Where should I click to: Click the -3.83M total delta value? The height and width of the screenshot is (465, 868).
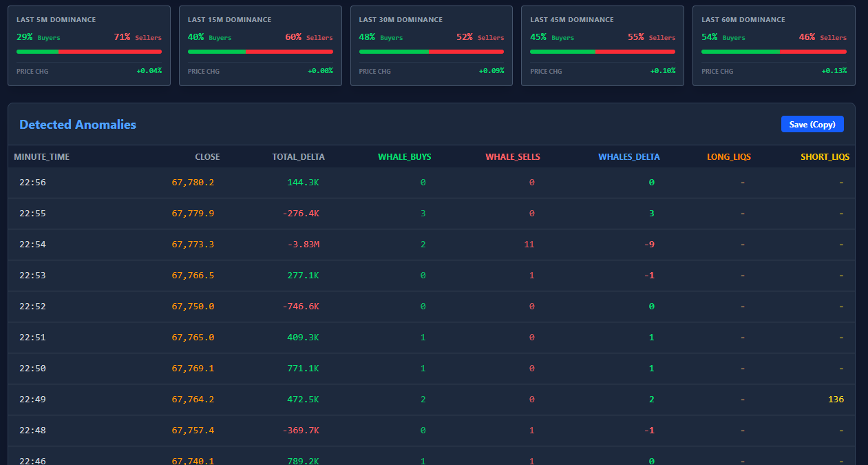(x=303, y=245)
